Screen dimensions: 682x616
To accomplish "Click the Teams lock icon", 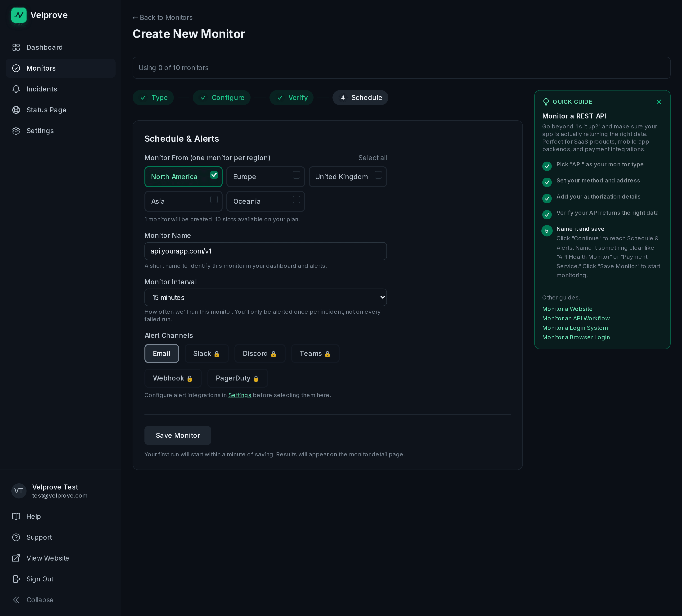I will (328, 354).
